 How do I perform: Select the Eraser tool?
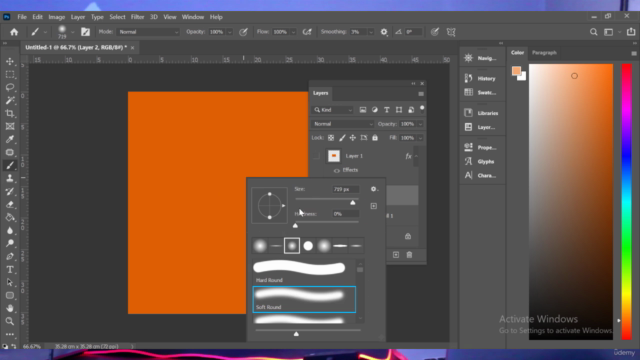point(10,204)
